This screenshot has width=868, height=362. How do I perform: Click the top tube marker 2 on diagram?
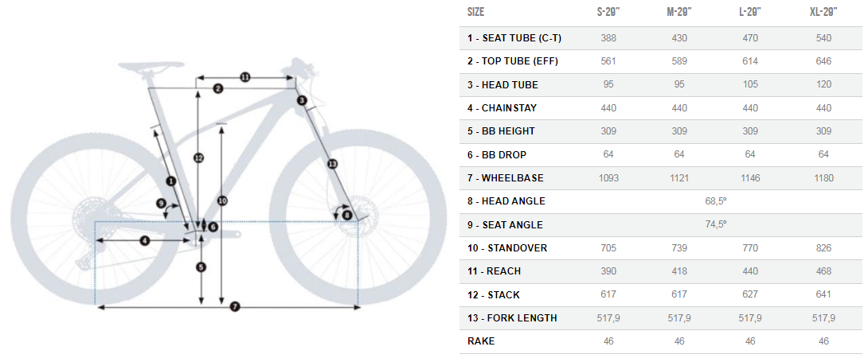218,88
